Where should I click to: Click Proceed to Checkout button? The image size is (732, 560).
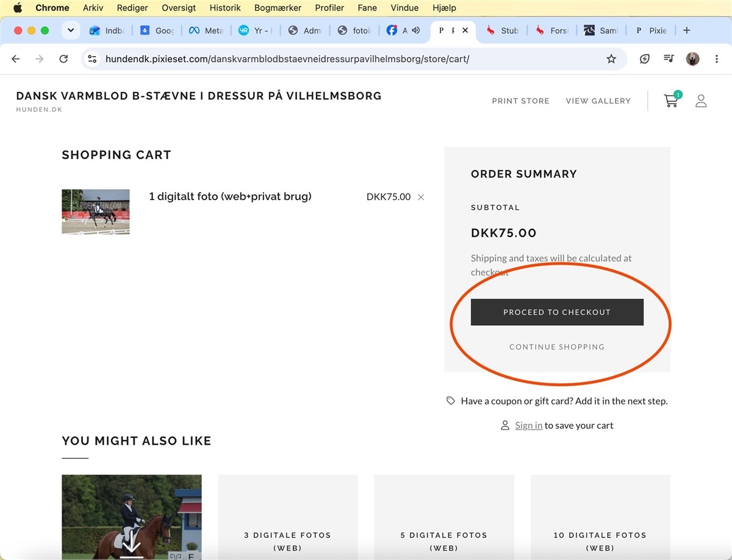557,312
